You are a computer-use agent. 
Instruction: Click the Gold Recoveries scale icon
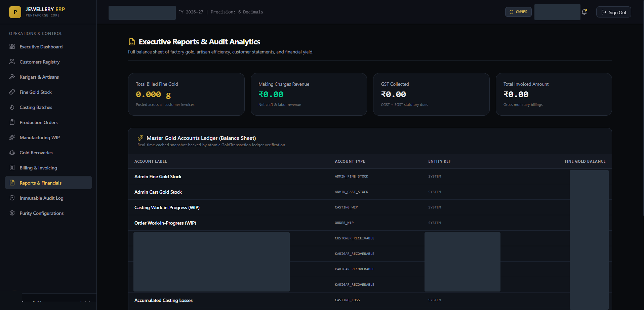point(12,152)
